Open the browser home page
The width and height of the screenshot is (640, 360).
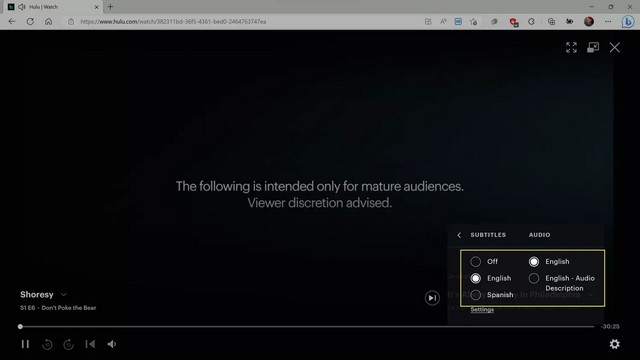click(x=49, y=21)
